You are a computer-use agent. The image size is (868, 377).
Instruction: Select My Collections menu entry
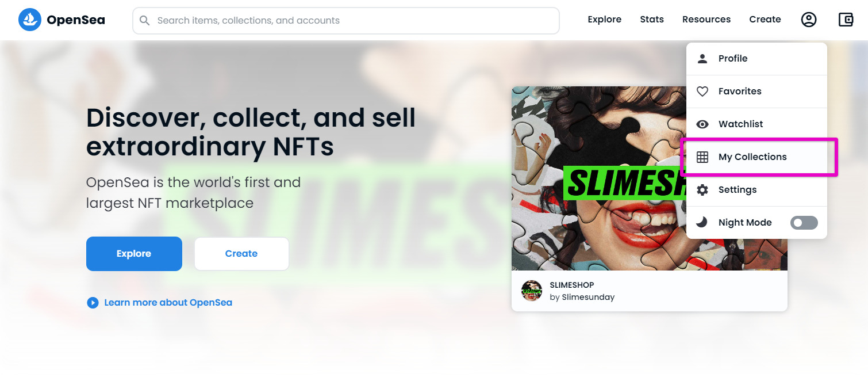[x=756, y=157]
